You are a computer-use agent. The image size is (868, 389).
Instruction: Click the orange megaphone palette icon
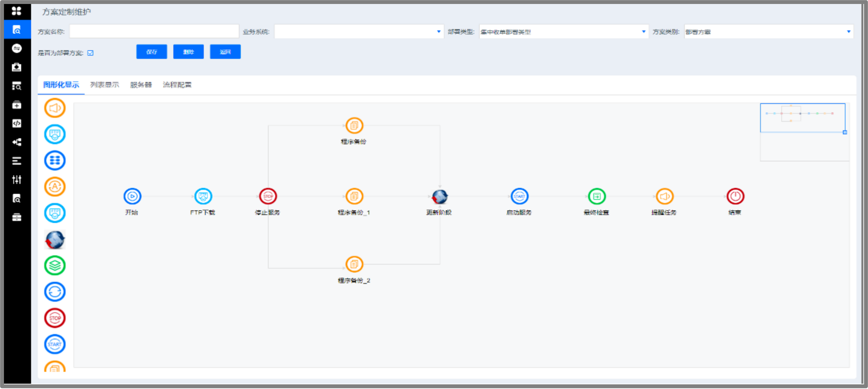click(x=55, y=108)
